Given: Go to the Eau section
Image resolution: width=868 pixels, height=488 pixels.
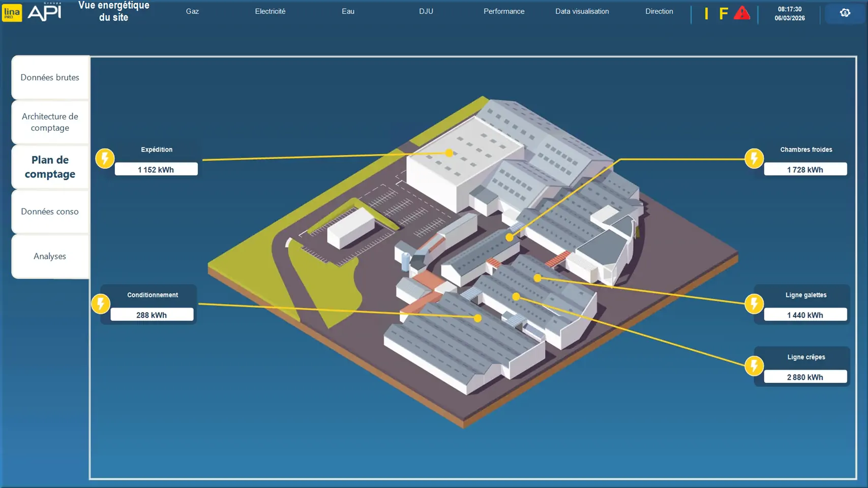Looking at the screenshot, I should 348,11.
